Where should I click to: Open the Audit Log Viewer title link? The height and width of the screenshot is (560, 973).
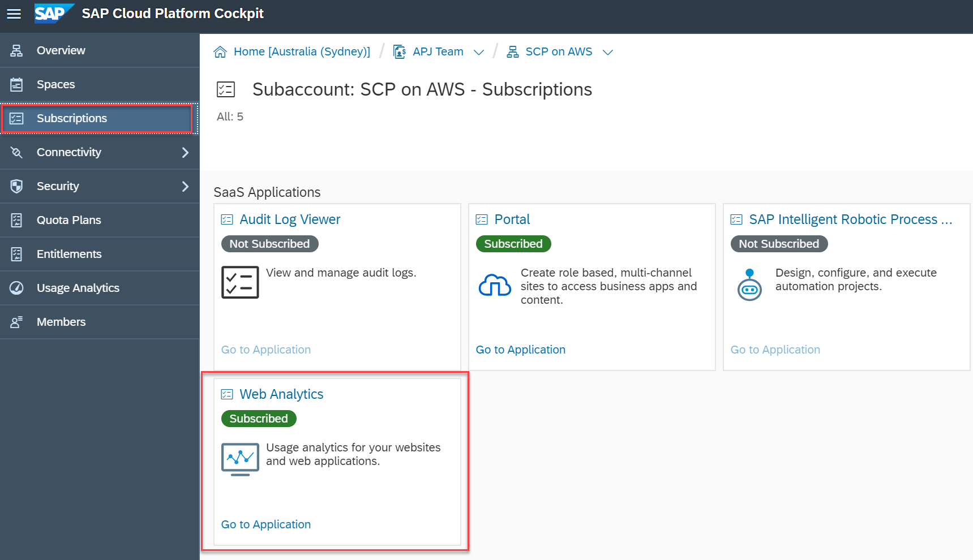coord(290,219)
